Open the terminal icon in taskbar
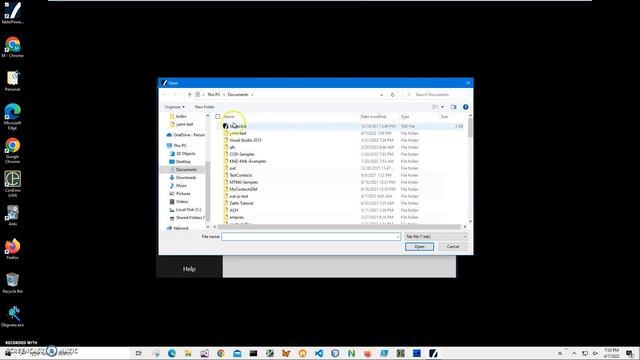The image size is (640, 360). point(253,353)
